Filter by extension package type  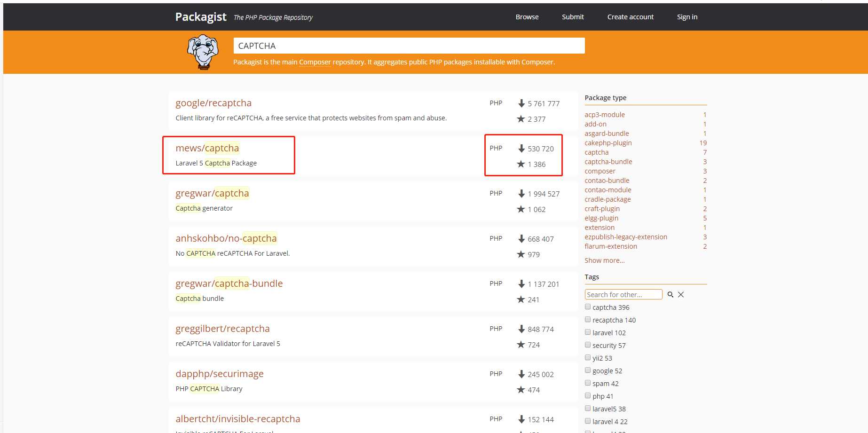600,228
